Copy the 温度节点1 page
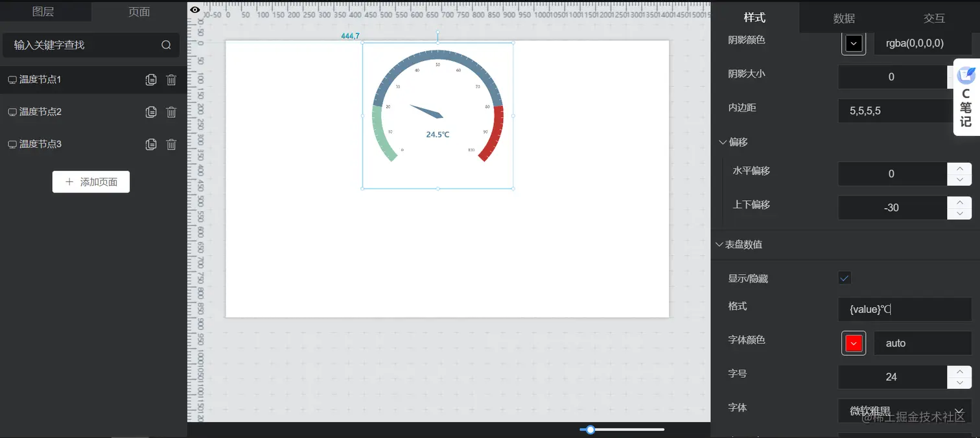The image size is (980, 438). [151, 80]
